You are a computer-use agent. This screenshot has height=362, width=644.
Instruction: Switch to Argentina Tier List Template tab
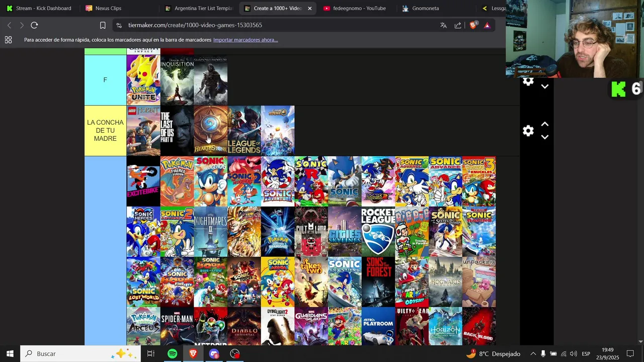[199, 8]
